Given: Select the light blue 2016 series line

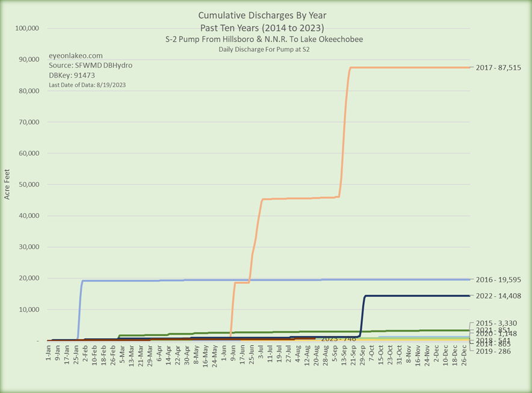Looking at the screenshot, I should [x=241, y=280].
